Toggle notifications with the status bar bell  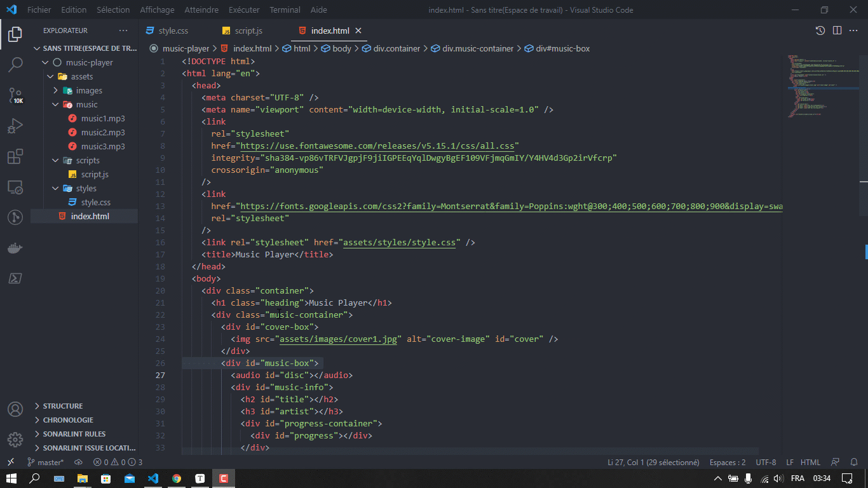(x=854, y=462)
